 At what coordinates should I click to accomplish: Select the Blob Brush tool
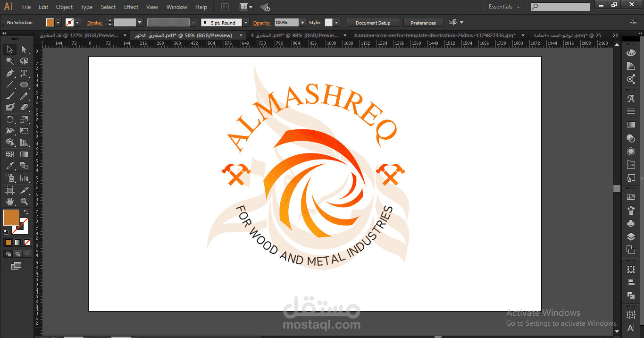coord(9,107)
